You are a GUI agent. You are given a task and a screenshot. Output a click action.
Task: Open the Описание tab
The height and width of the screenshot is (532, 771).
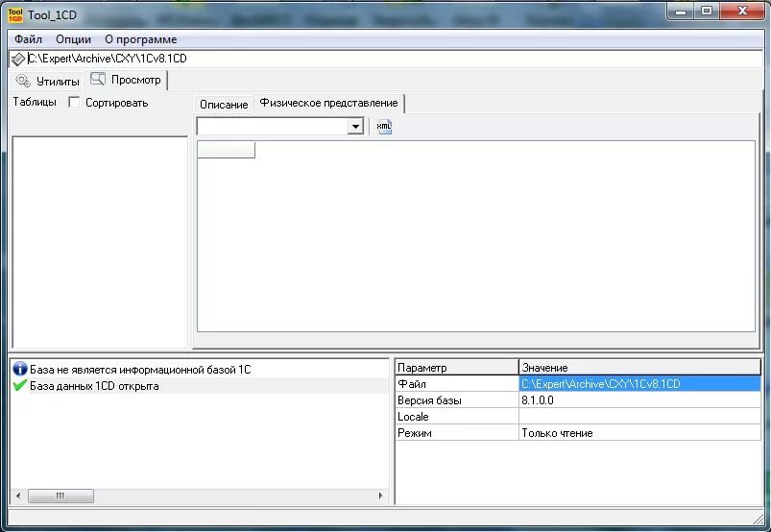(224, 105)
